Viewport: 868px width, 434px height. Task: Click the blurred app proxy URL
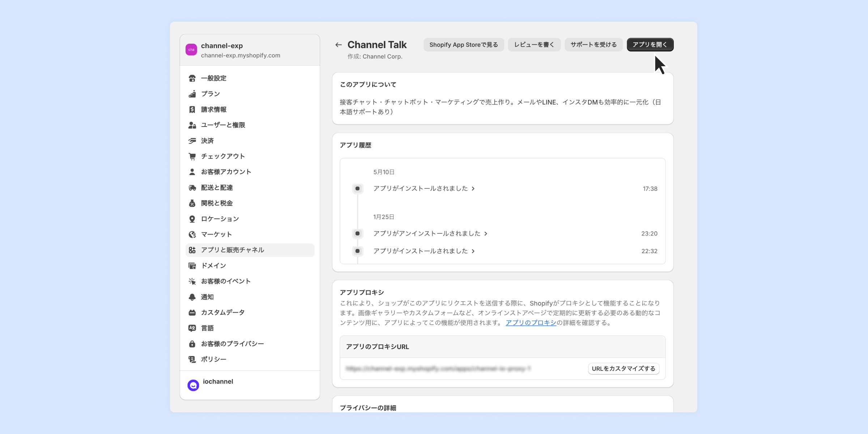[438, 369]
